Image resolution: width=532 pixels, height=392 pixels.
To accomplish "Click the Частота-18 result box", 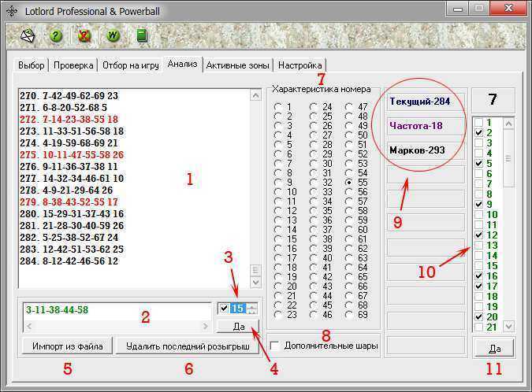I will point(426,126).
